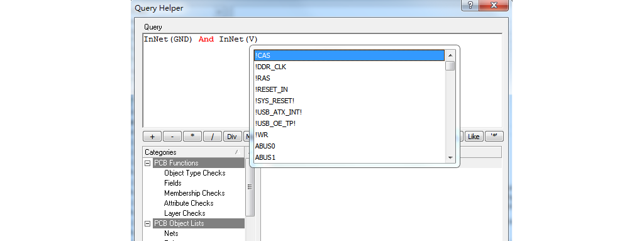Click the Div operator button

tap(233, 137)
